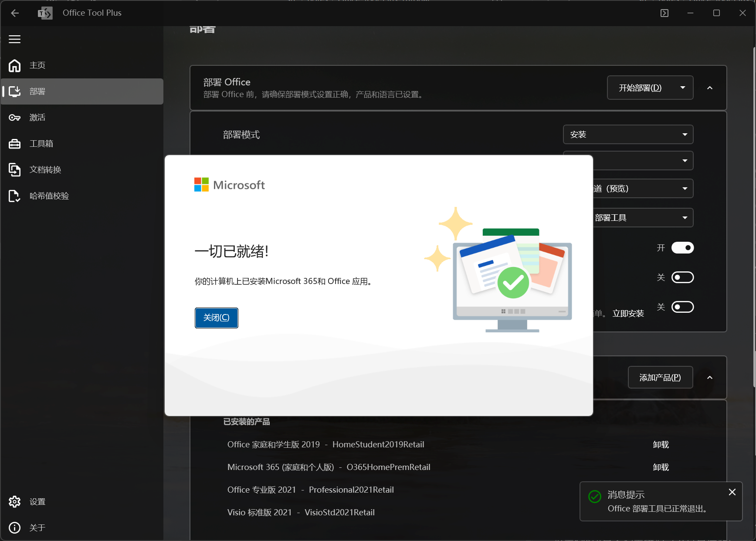This screenshot has width=756, height=541.
Task: Click the 文档转换 document convert icon
Action: click(15, 170)
